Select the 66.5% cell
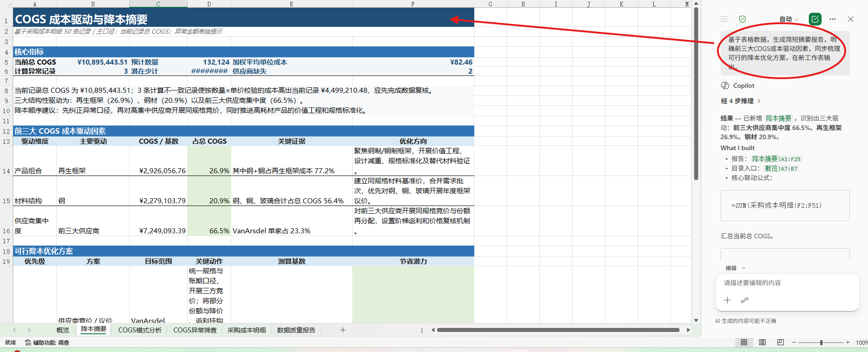The image size is (868, 352). coord(209,221)
